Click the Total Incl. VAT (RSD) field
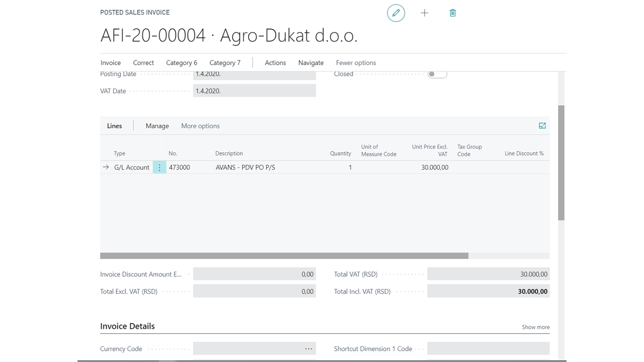 pos(489,292)
